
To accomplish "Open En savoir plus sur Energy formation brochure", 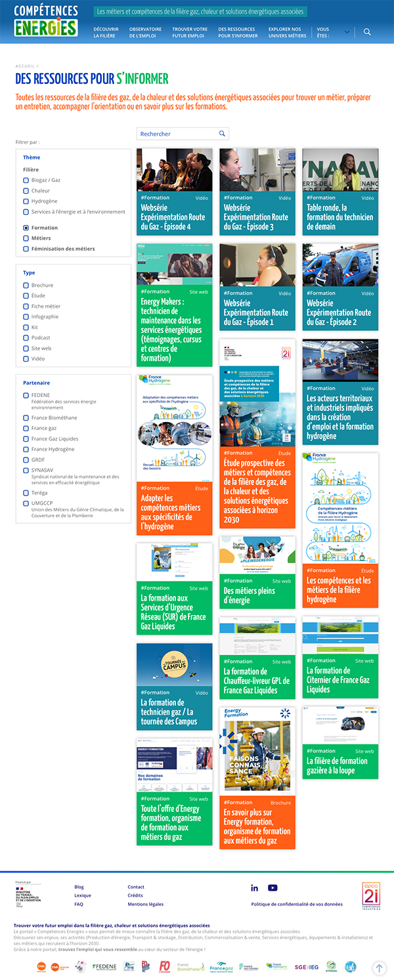I will [257, 778].
